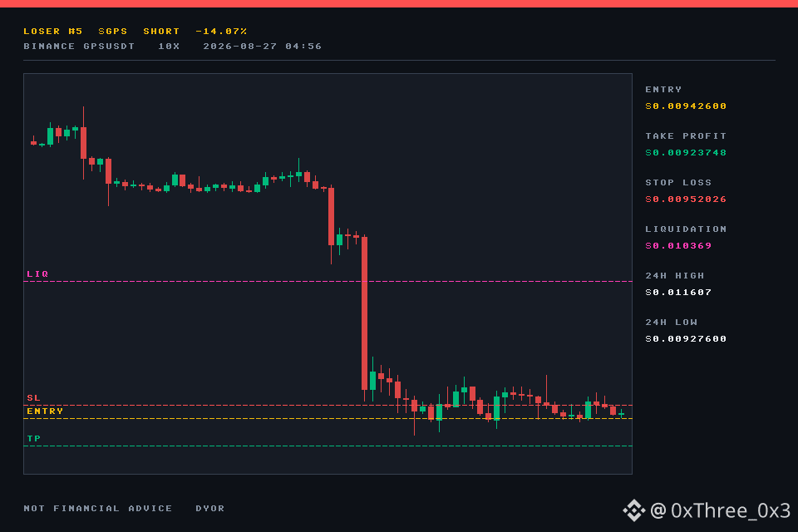Select the 2026-08-27 04:56 timestamp
798x532 pixels.
tap(263, 47)
